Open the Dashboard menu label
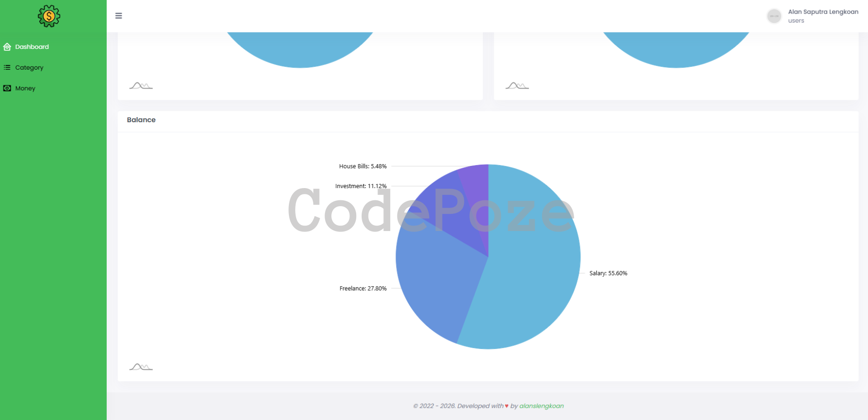The image size is (868, 420). click(x=32, y=47)
